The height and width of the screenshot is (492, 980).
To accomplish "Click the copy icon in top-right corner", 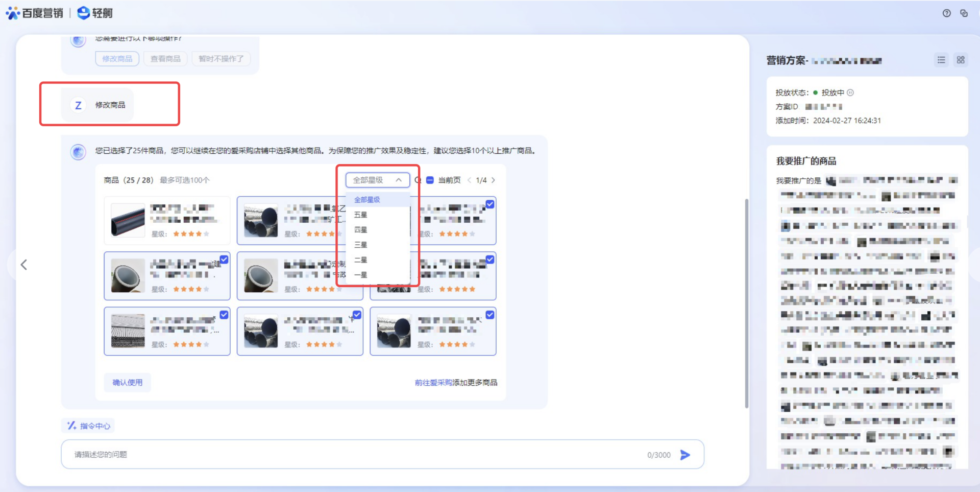I will (x=964, y=13).
